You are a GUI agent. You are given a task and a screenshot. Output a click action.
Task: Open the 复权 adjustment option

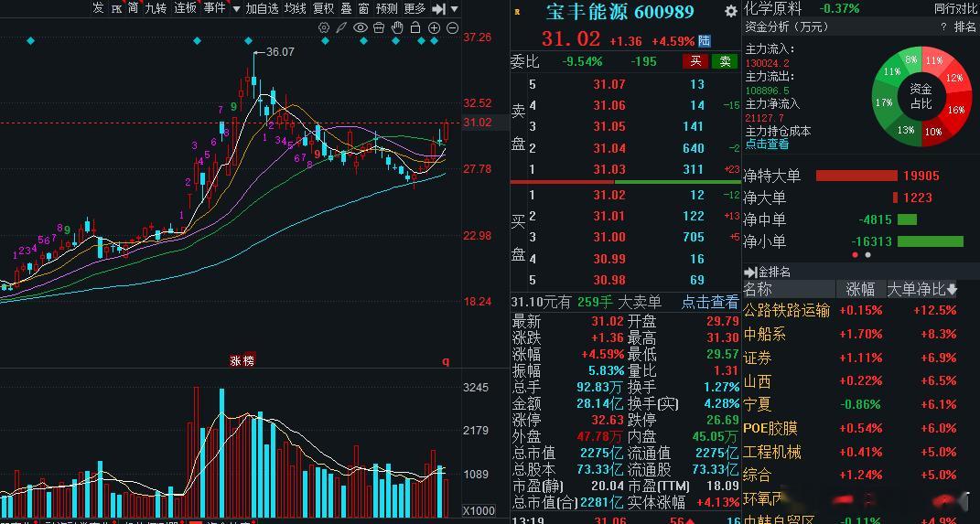[x=324, y=8]
